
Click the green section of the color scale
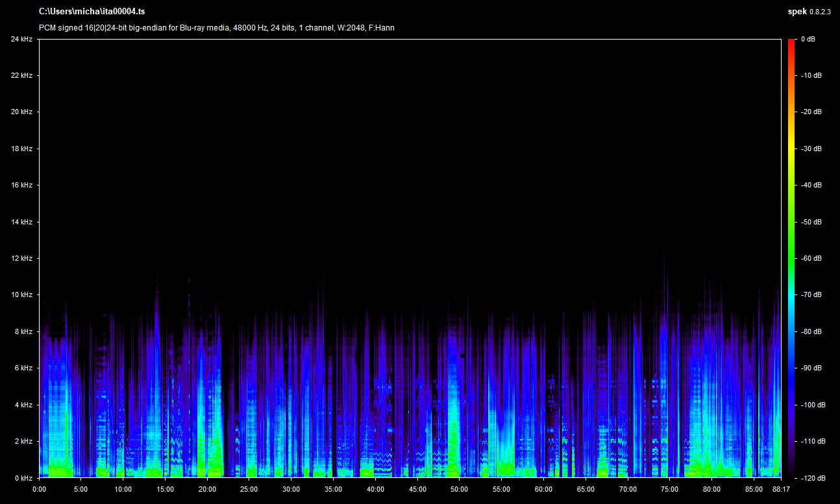point(791,240)
